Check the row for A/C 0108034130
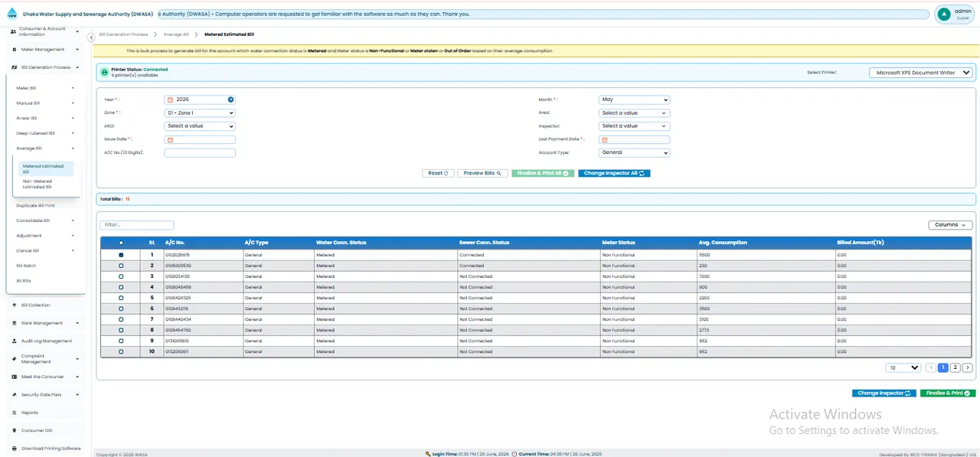The image size is (980, 457). tap(121, 276)
